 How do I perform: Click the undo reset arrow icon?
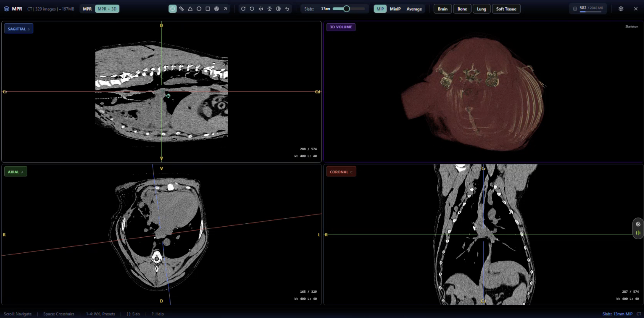(287, 9)
